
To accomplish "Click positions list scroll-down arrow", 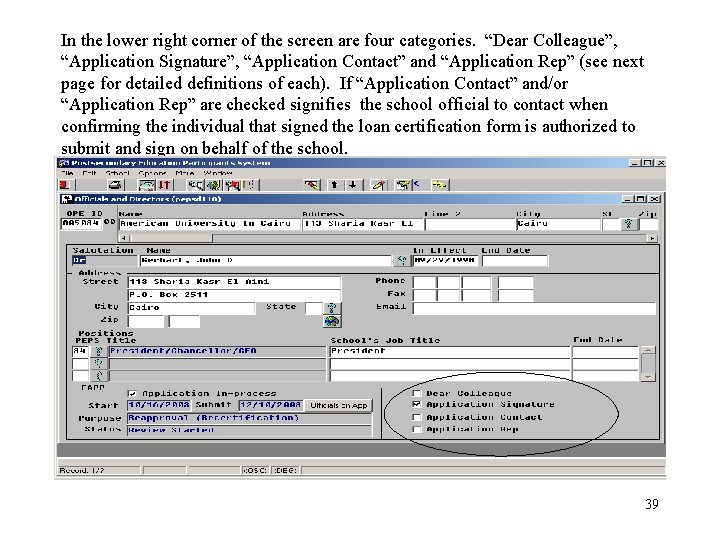I will tap(647, 377).
